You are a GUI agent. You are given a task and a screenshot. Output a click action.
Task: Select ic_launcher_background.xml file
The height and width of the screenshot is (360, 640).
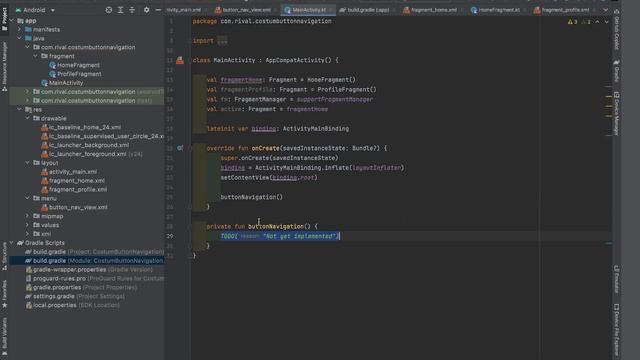click(89, 145)
